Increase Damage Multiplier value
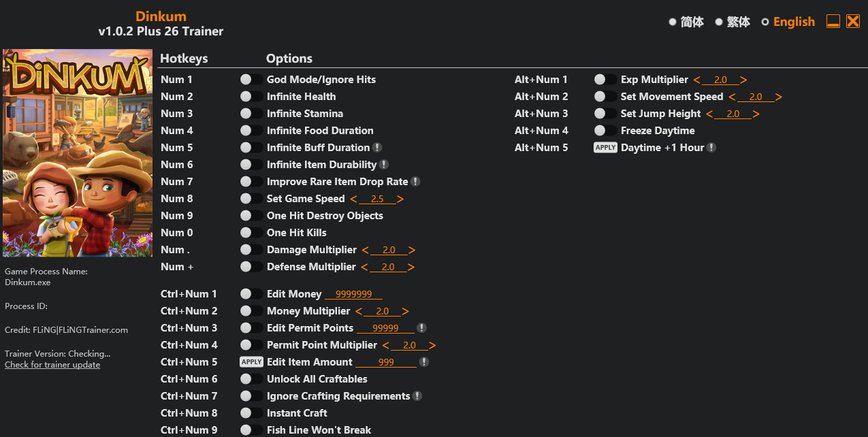The image size is (868, 437). [412, 250]
